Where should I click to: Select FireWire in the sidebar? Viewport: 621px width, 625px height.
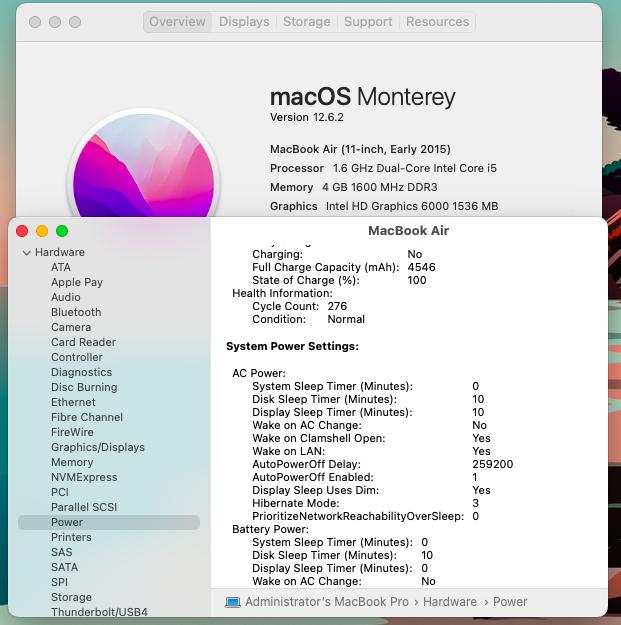[72, 432]
